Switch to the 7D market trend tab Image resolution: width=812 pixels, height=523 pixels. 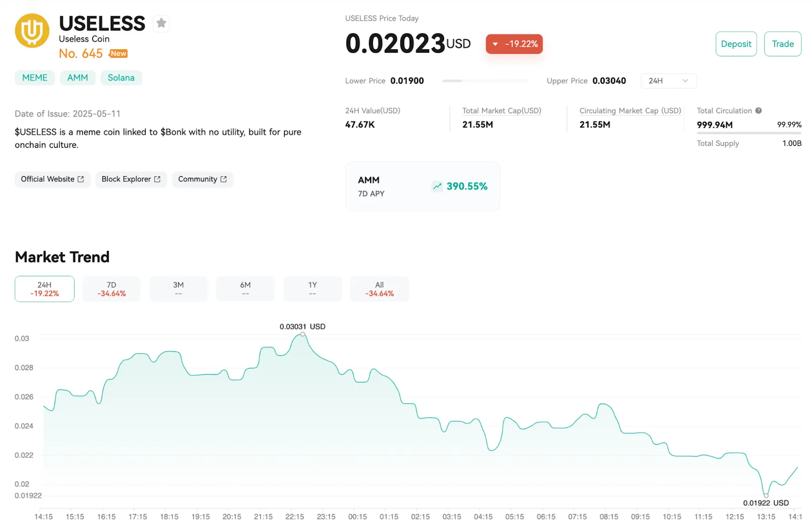tap(112, 289)
